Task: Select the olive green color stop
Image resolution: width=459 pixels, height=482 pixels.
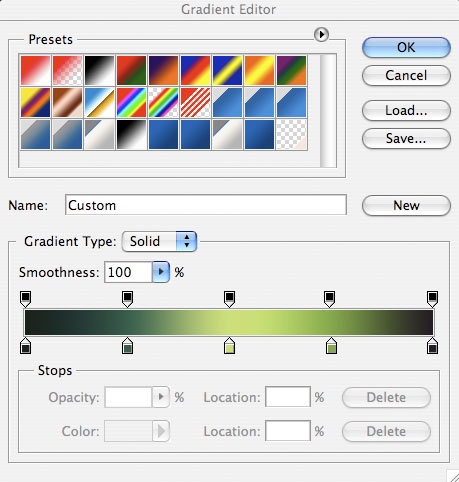Action: pos(331,346)
